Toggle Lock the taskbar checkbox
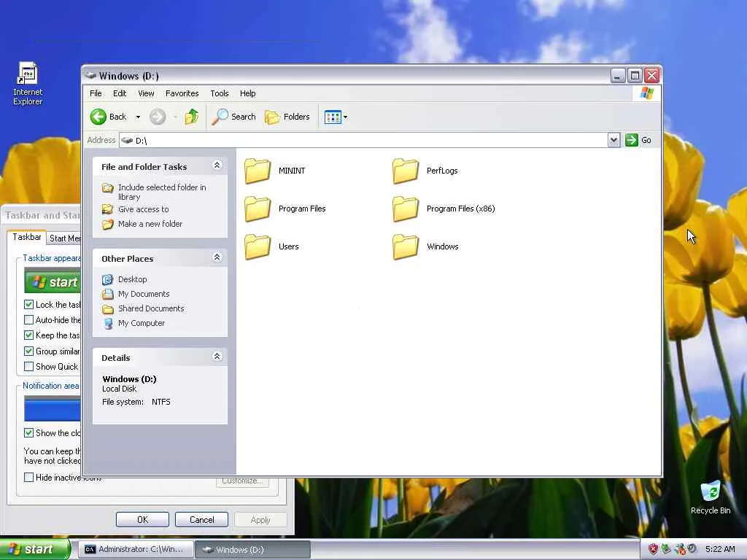 [x=28, y=304]
